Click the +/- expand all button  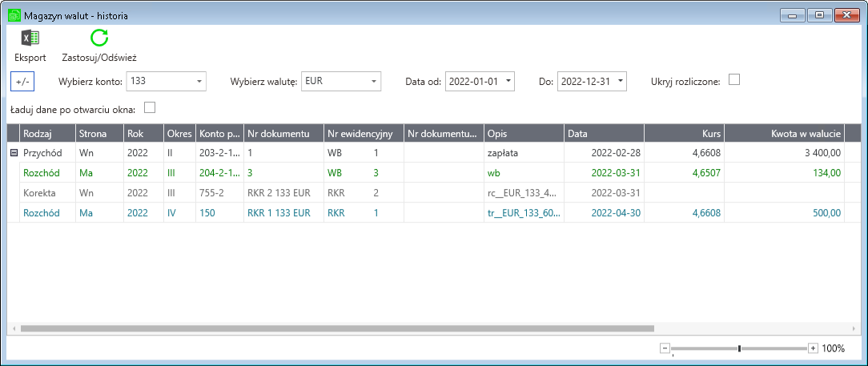click(x=22, y=81)
